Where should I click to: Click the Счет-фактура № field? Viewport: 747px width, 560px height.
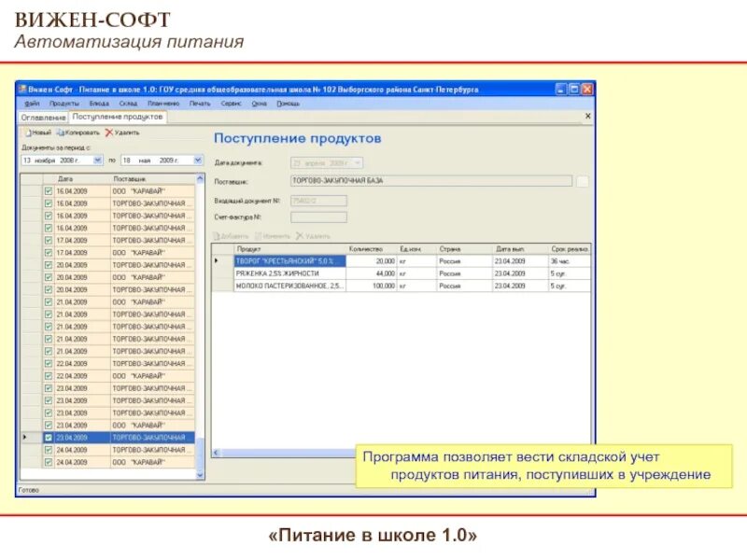(x=318, y=217)
